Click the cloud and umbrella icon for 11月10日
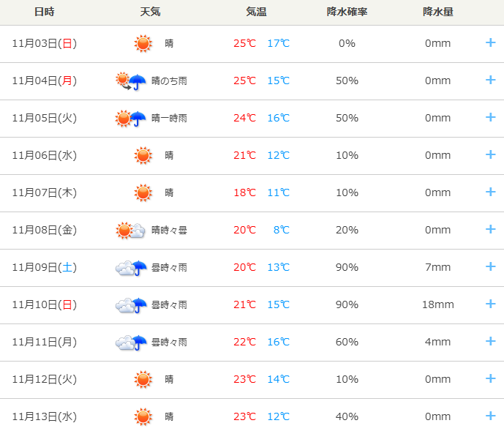 point(131,305)
